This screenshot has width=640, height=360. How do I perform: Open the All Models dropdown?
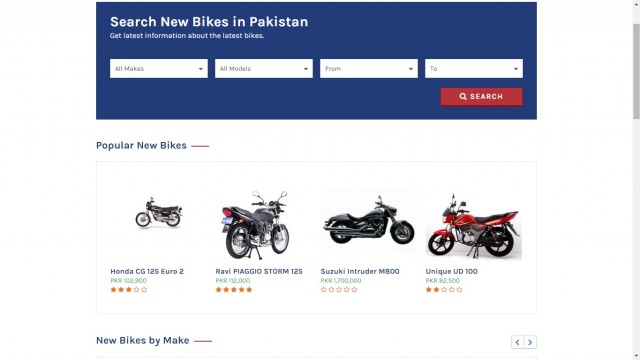click(x=264, y=69)
